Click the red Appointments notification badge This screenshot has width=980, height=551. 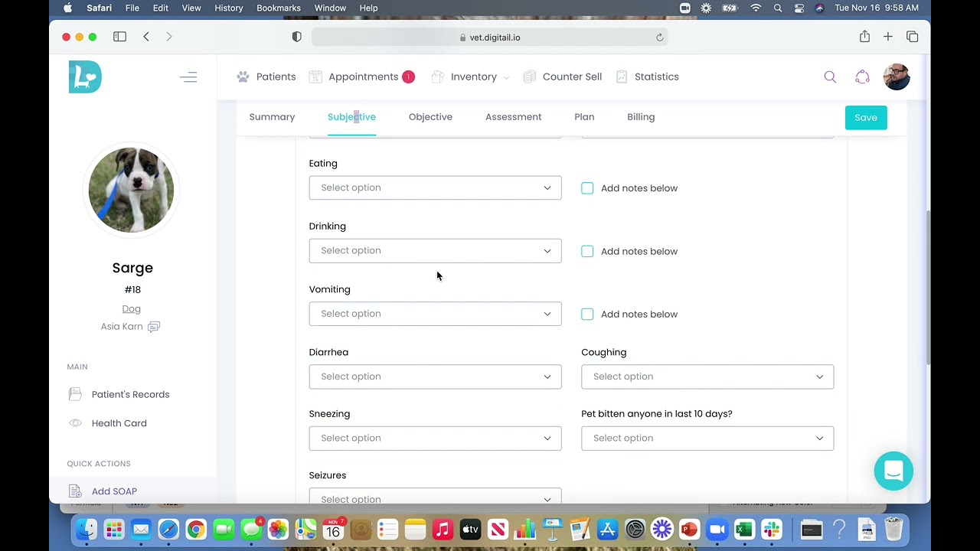click(x=408, y=77)
